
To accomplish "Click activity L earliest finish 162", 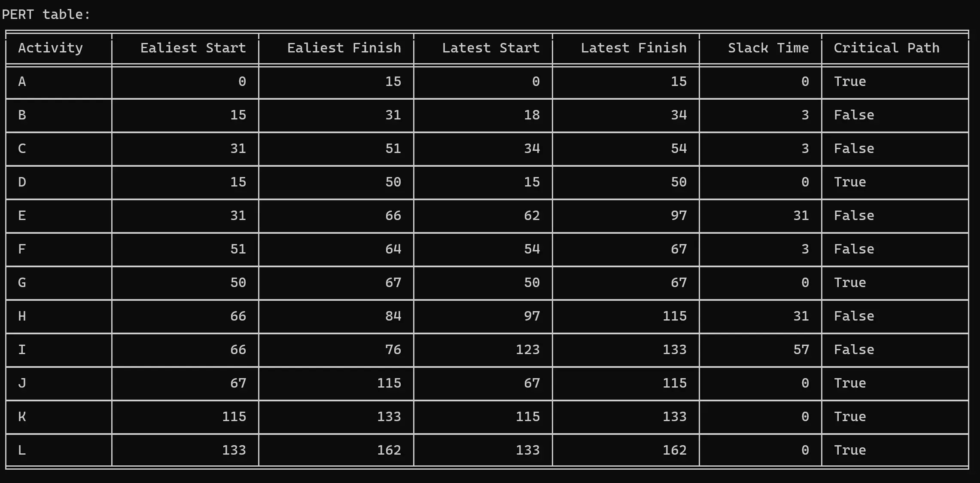I will [x=389, y=450].
